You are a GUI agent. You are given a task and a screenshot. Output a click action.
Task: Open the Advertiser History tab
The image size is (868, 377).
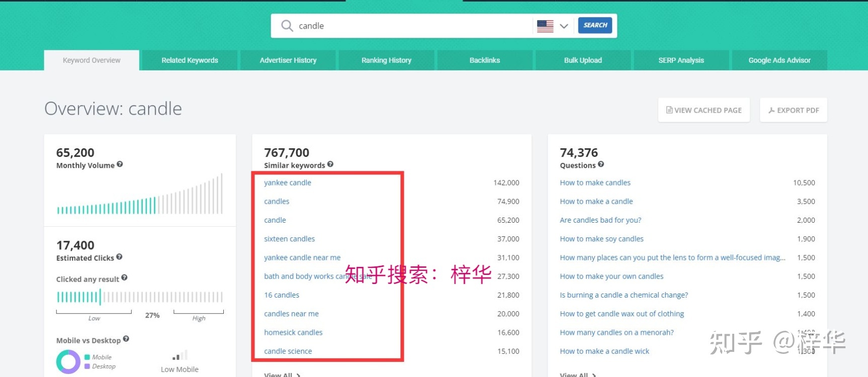pos(288,60)
